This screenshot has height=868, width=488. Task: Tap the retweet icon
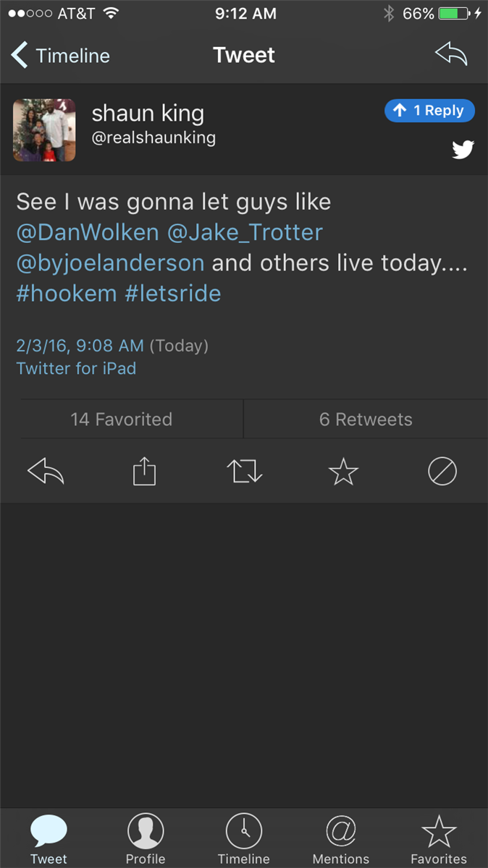pos(244,470)
